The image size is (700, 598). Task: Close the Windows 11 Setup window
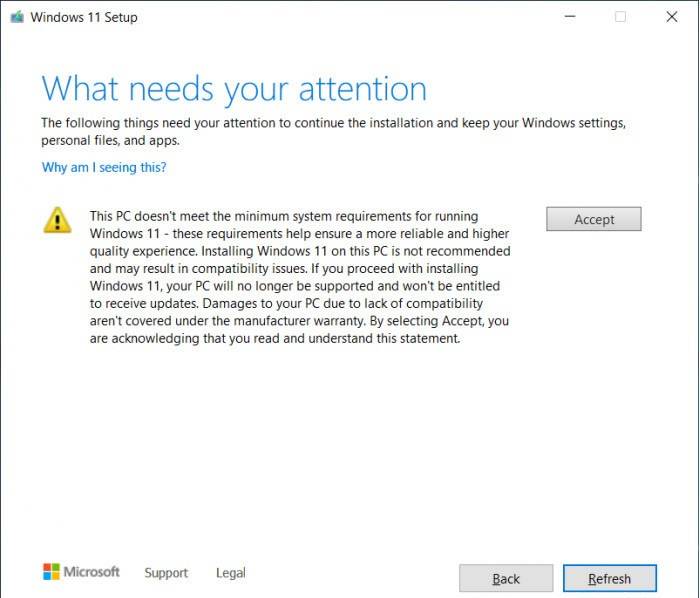[671, 17]
